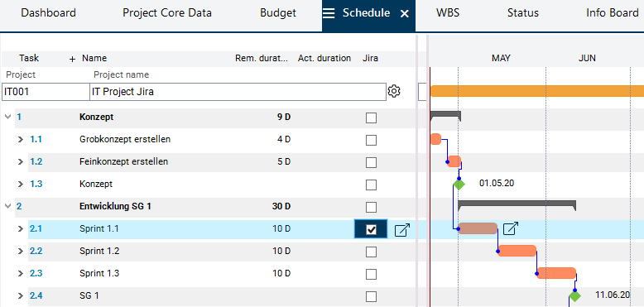Open project settings gear icon

(394, 91)
